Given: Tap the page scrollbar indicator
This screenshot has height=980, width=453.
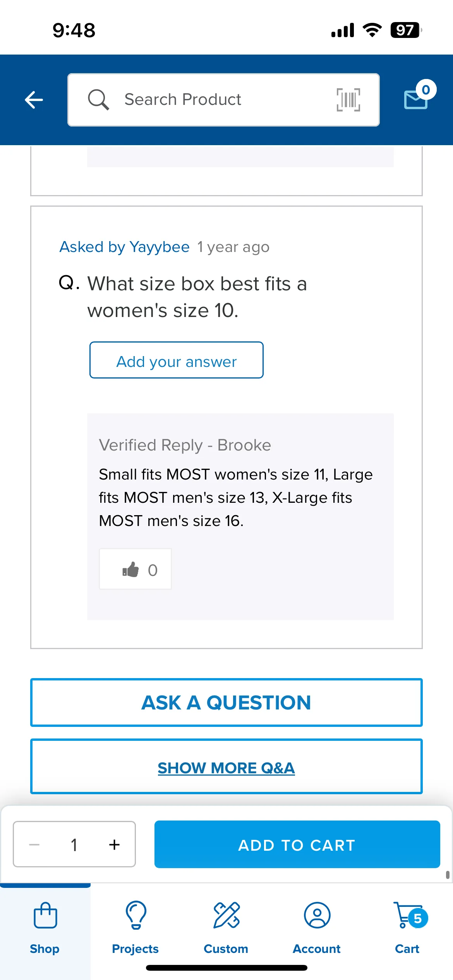Looking at the screenshot, I should (x=448, y=875).
